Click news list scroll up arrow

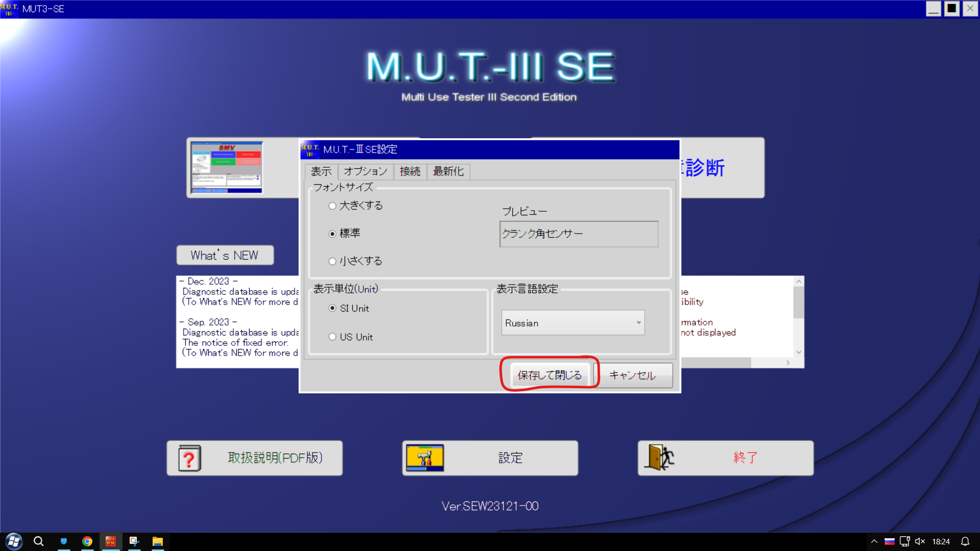tap(799, 282)
